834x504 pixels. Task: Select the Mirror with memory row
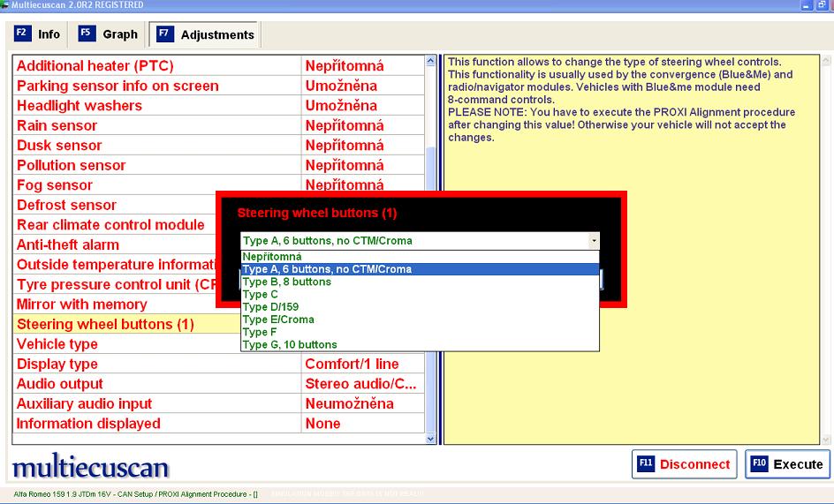click(114, 305)
